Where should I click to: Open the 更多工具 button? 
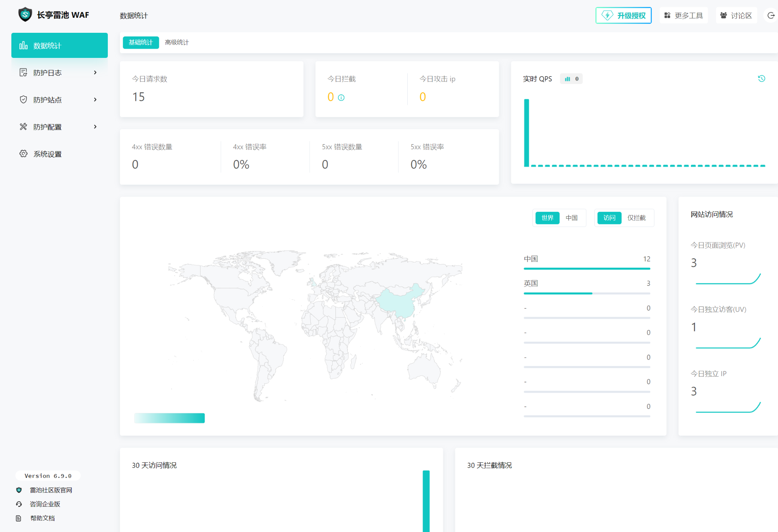684,15
